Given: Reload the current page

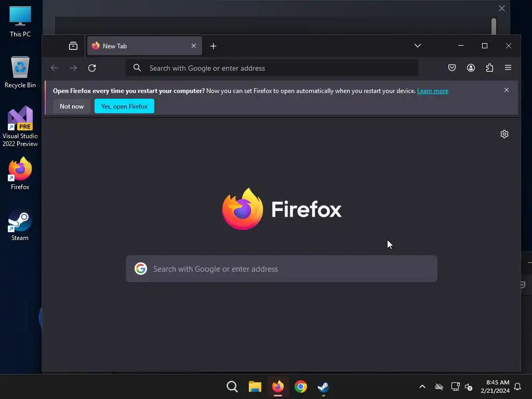Looking at the screenshot, I should coord(92,68).
